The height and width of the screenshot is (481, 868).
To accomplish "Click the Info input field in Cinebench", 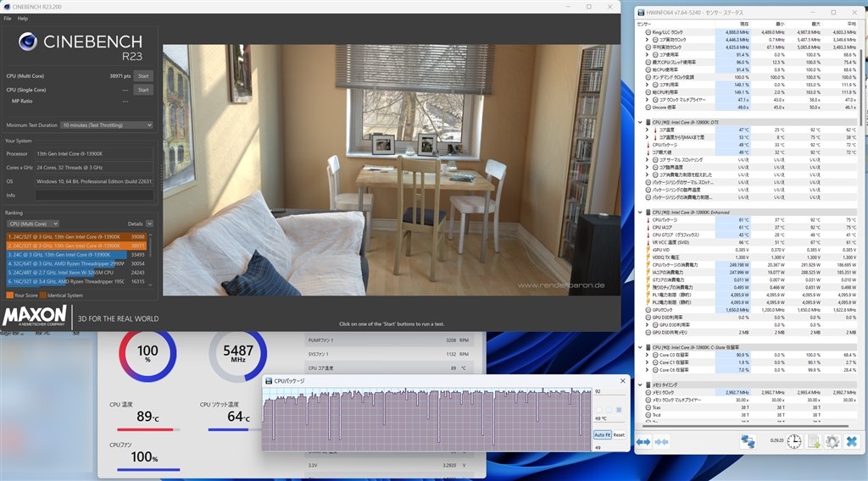I will click(x=94, y=195).
